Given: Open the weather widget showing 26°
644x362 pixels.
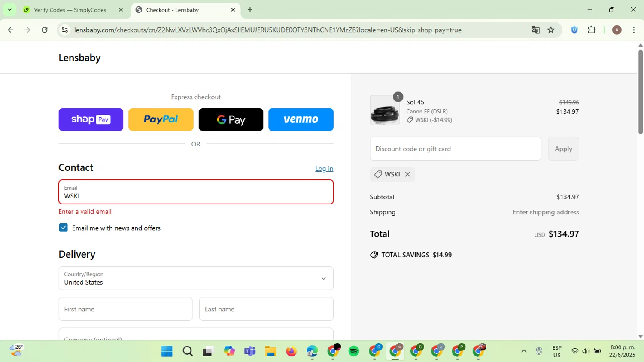Looking at the screenshot, I should 16,351.
